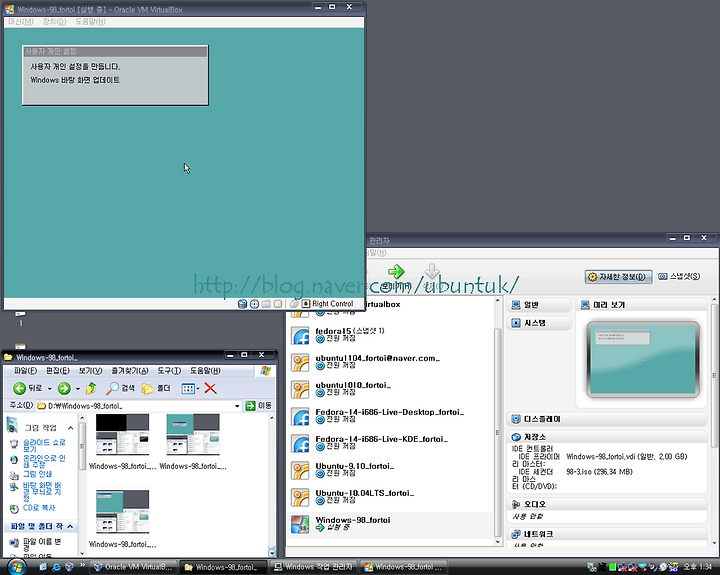Open the Devices menu in VM window
This screenshot has width=720, height=575.
tap(54, 22)
